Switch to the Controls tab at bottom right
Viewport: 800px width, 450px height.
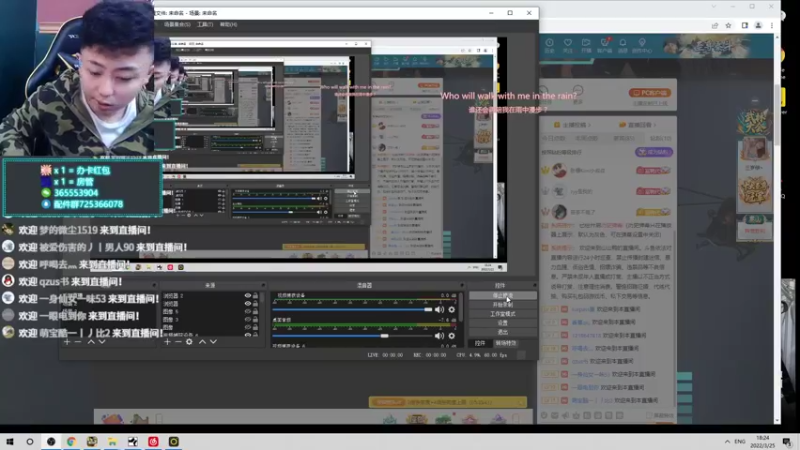480,343
